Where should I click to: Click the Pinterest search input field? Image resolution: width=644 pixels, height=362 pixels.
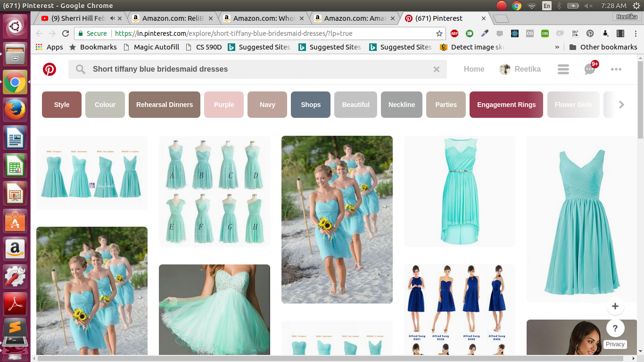pos(257,69)
